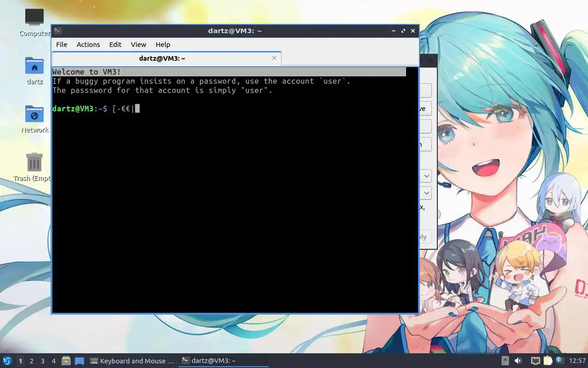Image resolution: width=588 pixels, height=368 pixels.
Task: Launch file manager from taskbar quick launch
Action: 66,361
